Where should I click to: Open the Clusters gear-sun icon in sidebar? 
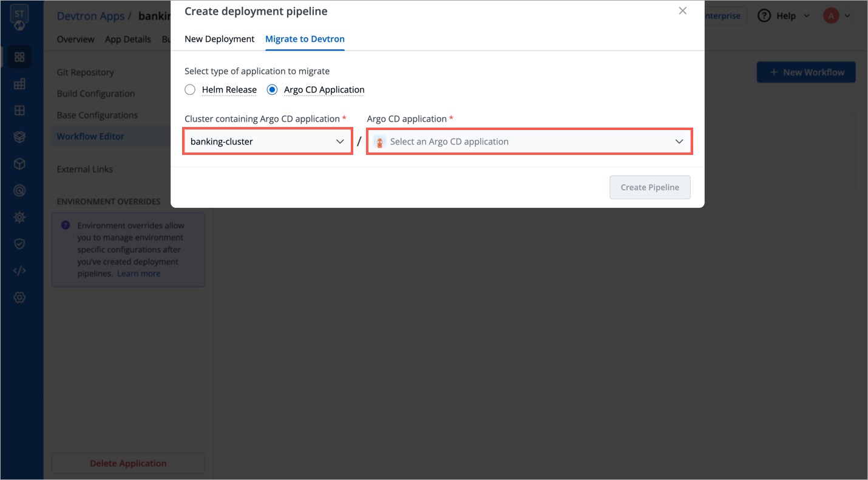(19, 217)
